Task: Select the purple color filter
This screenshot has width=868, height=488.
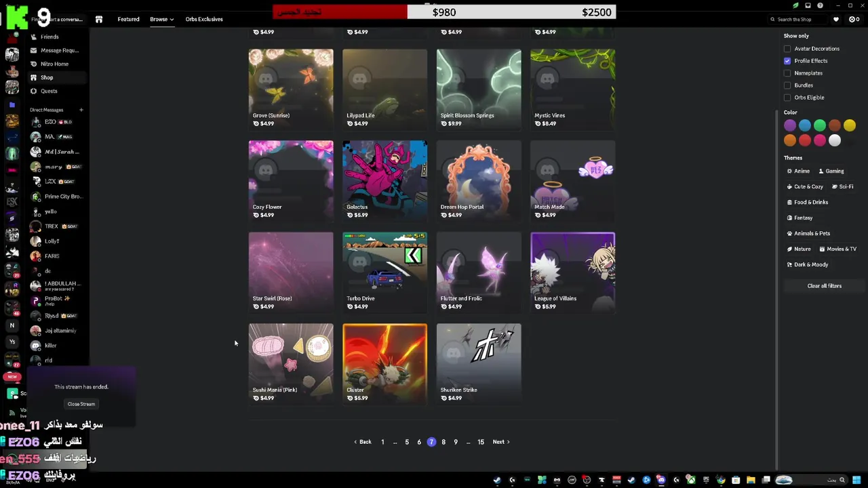Action: [x=790, y=125]
